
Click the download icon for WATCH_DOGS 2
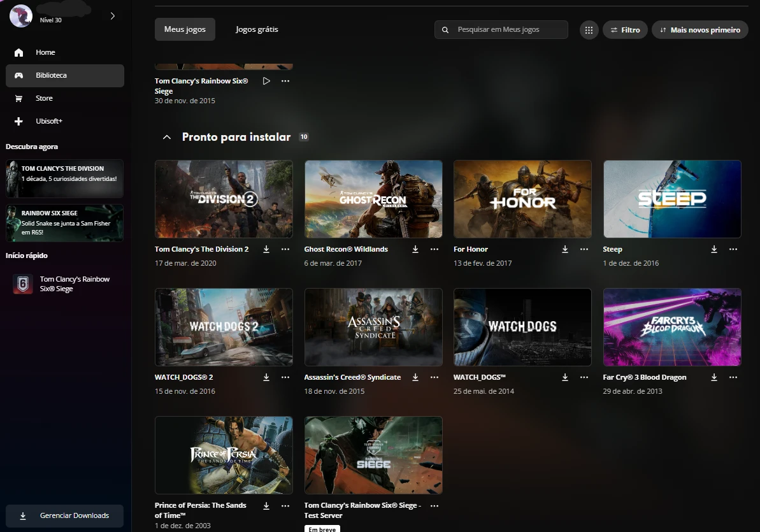[266, 377]
